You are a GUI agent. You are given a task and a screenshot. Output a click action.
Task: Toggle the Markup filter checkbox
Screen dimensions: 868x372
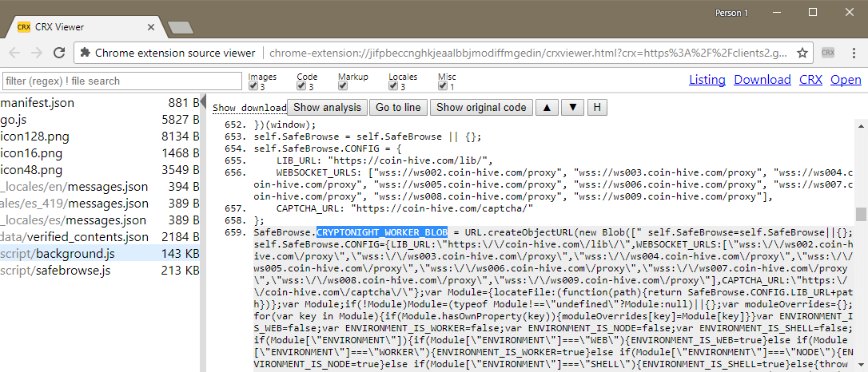tap(342, 86)
